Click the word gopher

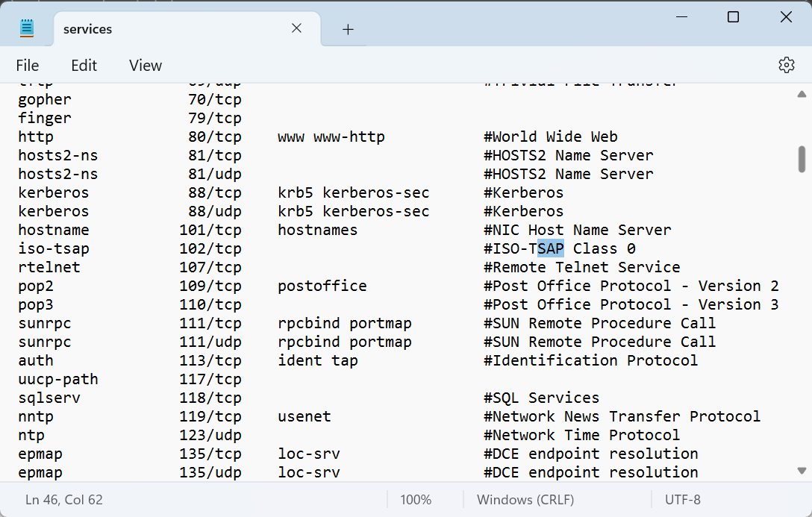[45, 99]
